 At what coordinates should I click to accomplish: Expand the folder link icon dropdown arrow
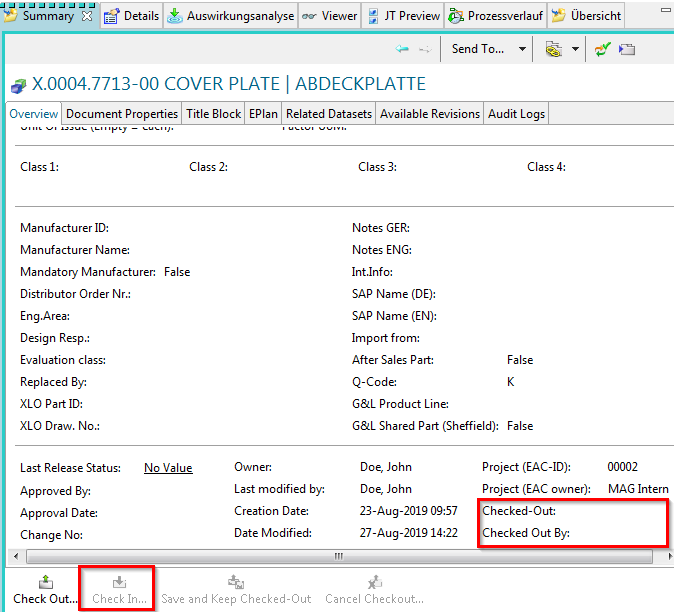pyautogui.click(x=576, y=49)
